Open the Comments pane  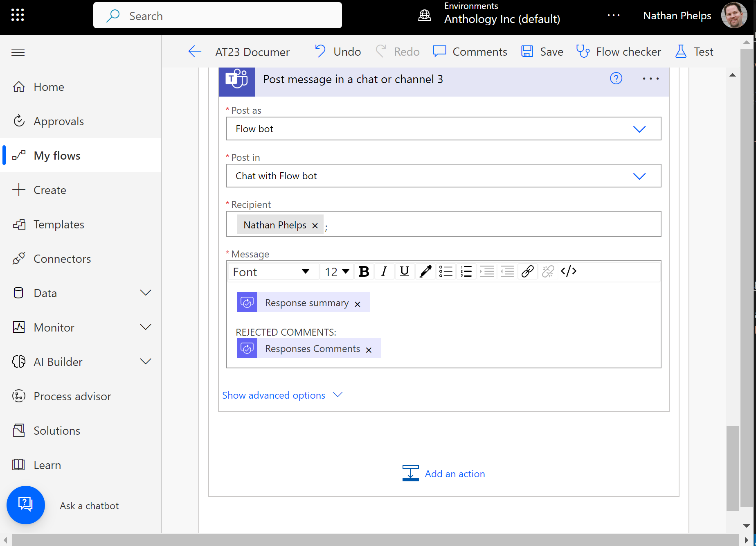point(470,52)
